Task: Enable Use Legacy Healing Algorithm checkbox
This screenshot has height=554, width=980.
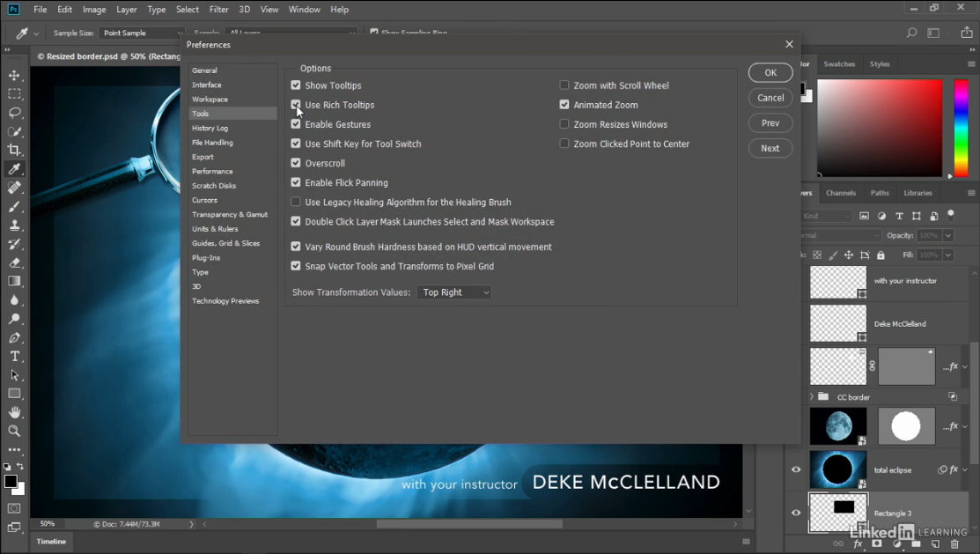Action: (x=296, y=202)
